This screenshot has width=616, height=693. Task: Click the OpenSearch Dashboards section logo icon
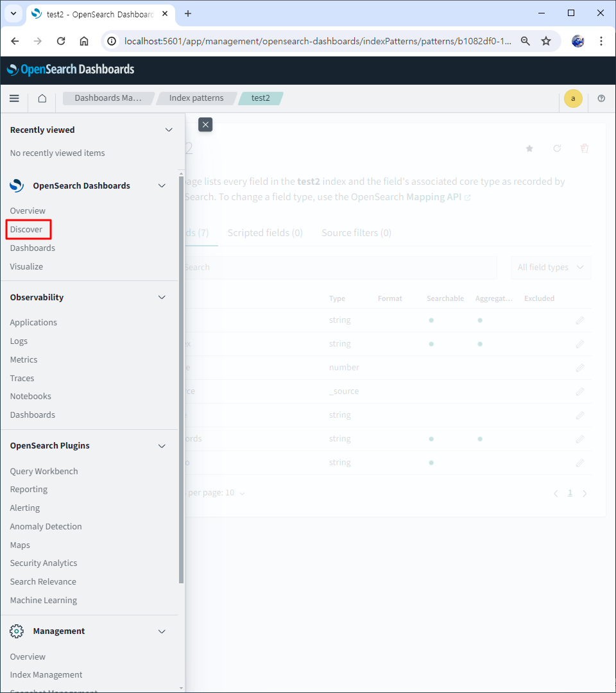[17, 185]
